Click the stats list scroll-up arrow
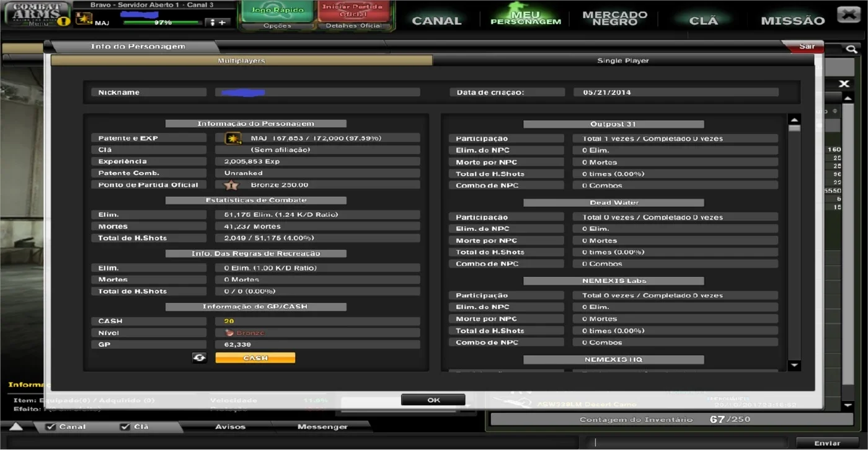 tap(794, 119)
